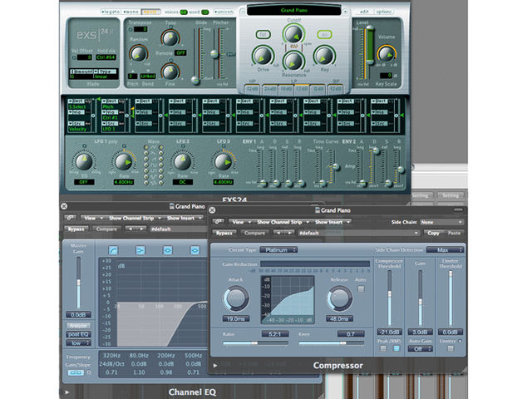Close the Channel EQ plug-in window
The height and width of the screenshot is (399, 532).
point(64,206)
